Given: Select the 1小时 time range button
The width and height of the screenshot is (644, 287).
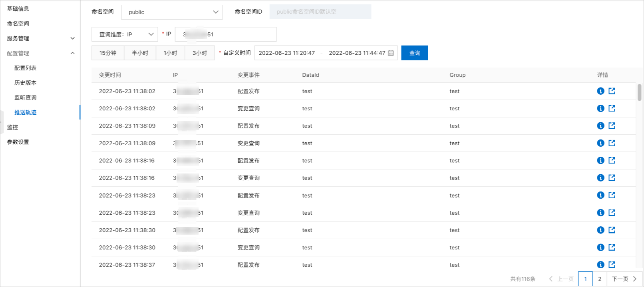Looking at the screenshot, I should click(170, 53).
